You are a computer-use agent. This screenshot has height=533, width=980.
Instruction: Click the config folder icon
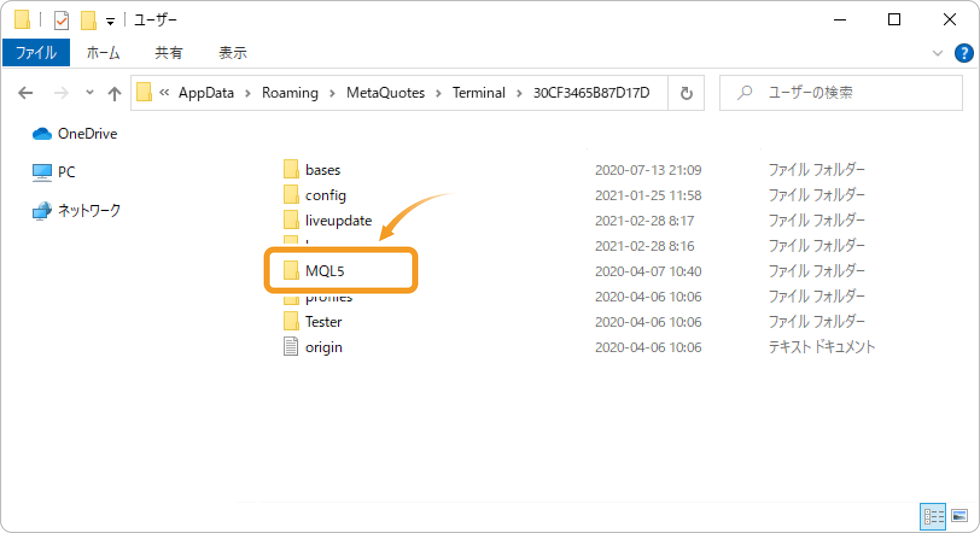(x=291, y=195)
